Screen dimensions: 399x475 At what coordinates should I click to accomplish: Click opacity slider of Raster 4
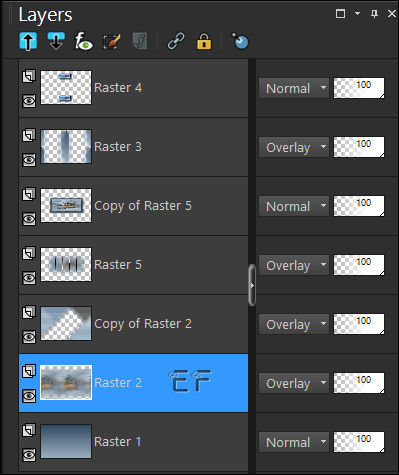(x=359, y=88)
